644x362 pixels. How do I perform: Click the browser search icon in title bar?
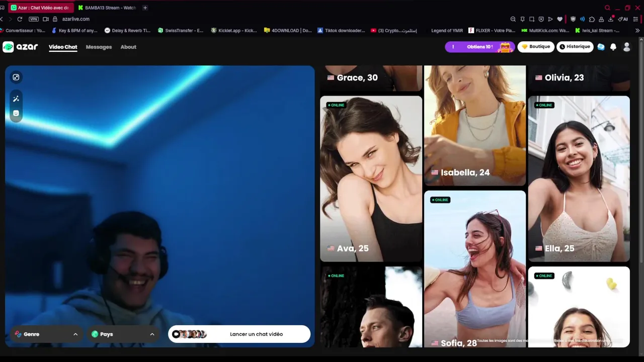(x=607, y=8)
